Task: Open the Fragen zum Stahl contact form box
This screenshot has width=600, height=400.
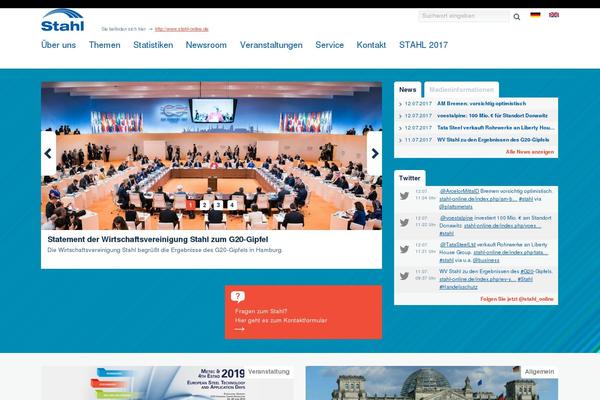Action: [303, 312]
